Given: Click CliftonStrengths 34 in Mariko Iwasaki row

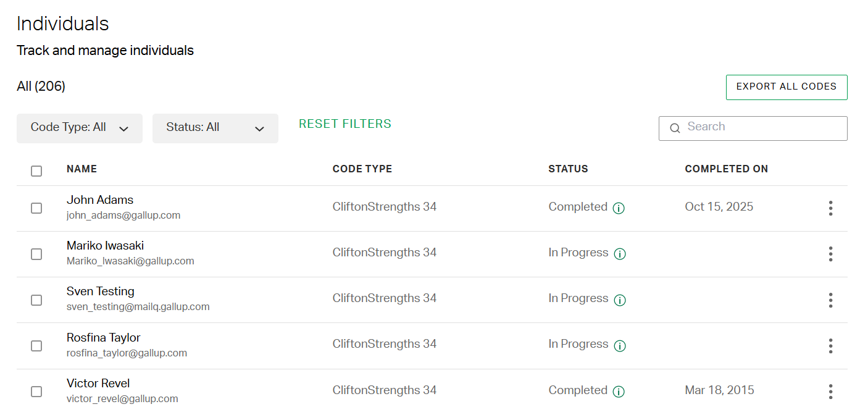Looking at the screenshot, I should tap(385, 253).
